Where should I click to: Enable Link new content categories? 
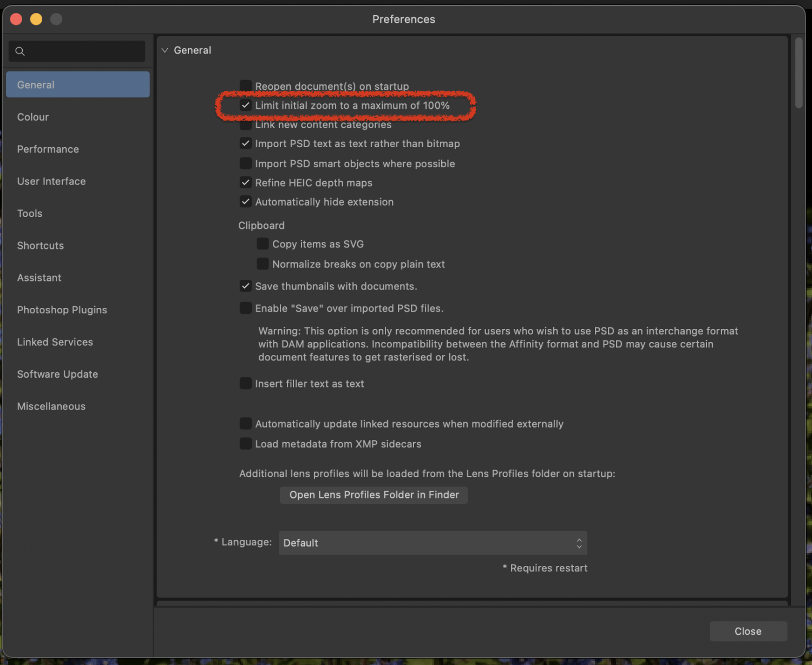[x=246, y=124]
